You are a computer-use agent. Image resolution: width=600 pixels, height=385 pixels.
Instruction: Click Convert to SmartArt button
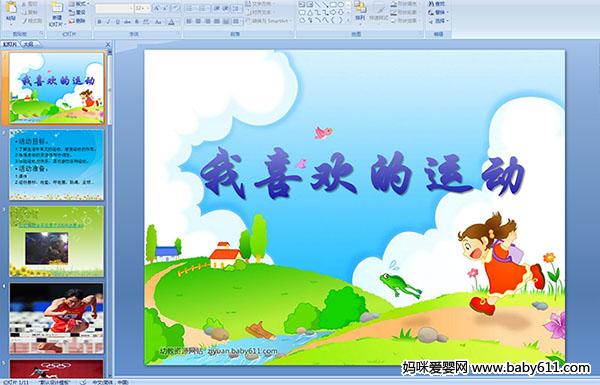coord(269,21)
